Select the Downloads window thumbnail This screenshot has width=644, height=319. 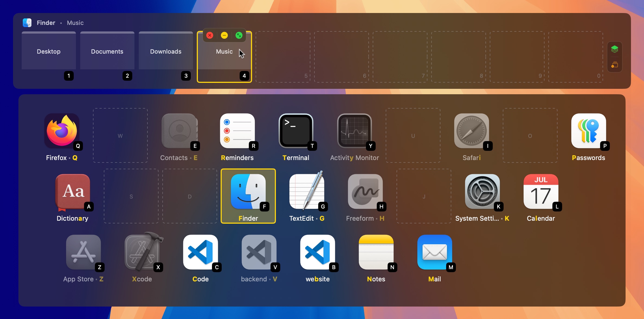[166, 51]
